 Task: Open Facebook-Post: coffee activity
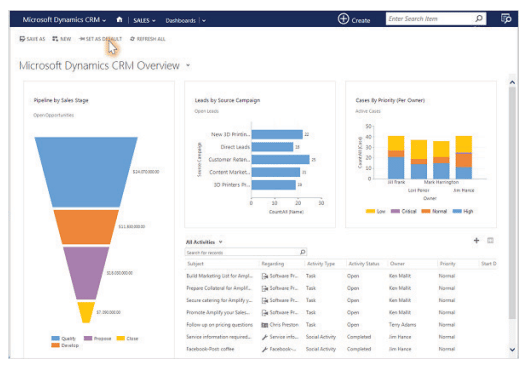(210, 349)
